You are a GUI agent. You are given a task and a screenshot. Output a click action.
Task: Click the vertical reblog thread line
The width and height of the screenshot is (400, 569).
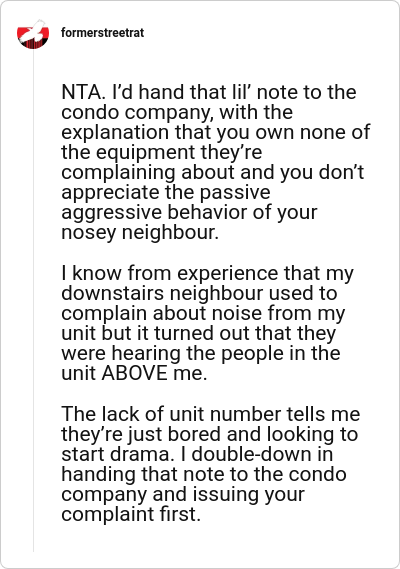pos(33,301)
